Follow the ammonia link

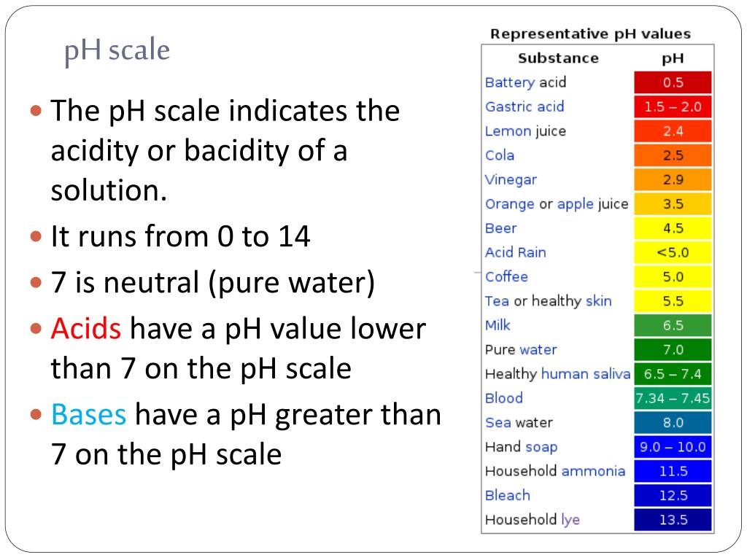pos(593,471)
